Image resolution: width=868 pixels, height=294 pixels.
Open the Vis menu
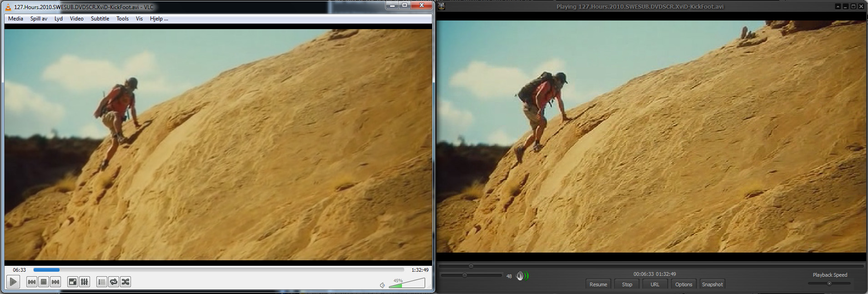pyautogui.click(x=139, y=19)
